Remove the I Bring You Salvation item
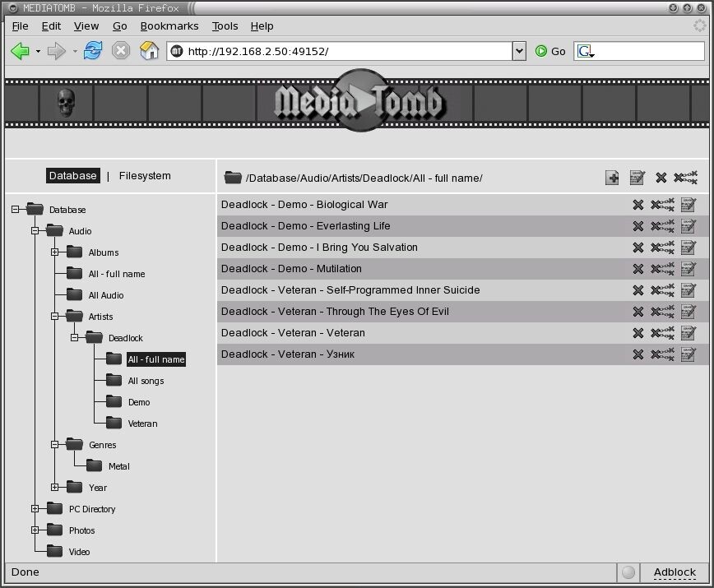Viewport: 714px width, 588px height. 638,248
